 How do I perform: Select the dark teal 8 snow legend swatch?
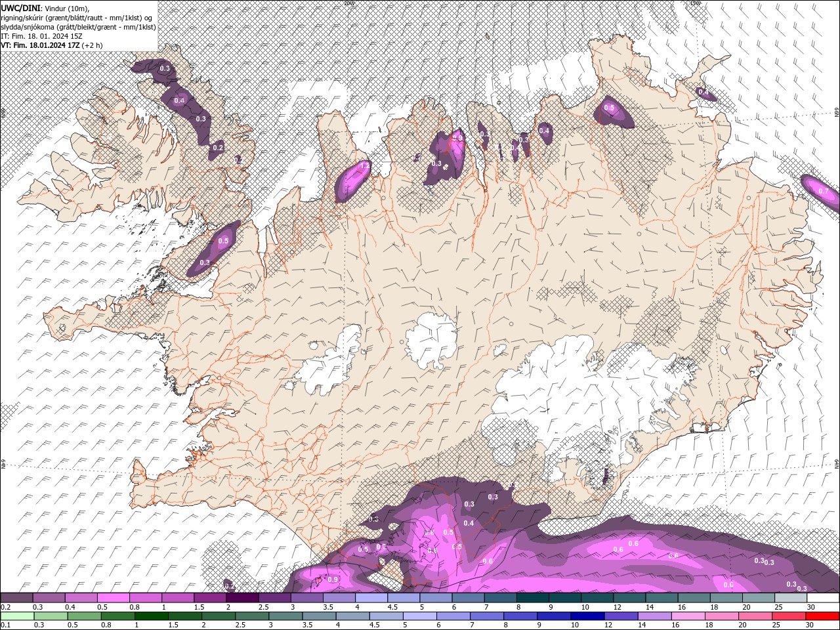click(x=533, y=598)
